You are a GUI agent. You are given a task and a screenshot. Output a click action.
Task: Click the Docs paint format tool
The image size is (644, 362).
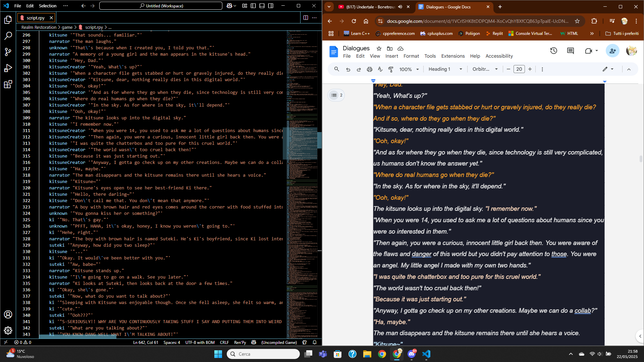[391, 69]
